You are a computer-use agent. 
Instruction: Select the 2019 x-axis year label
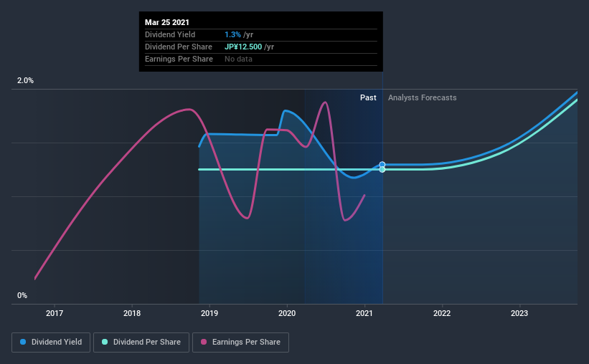click(209, 313)
